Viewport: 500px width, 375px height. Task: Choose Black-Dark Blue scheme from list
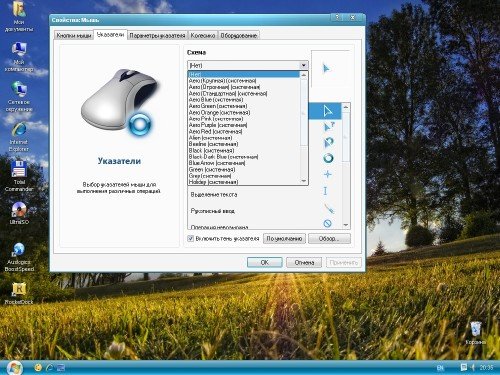pyautogui.click(x=244, y=157)
